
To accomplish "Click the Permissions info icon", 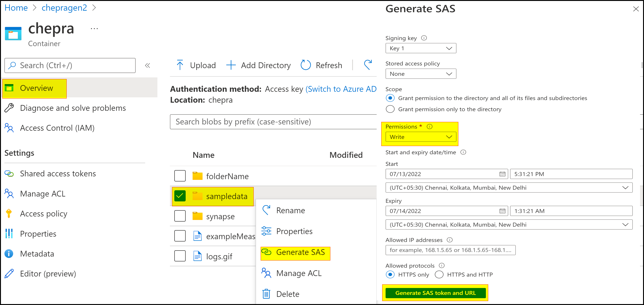I will tap(429, 127).
